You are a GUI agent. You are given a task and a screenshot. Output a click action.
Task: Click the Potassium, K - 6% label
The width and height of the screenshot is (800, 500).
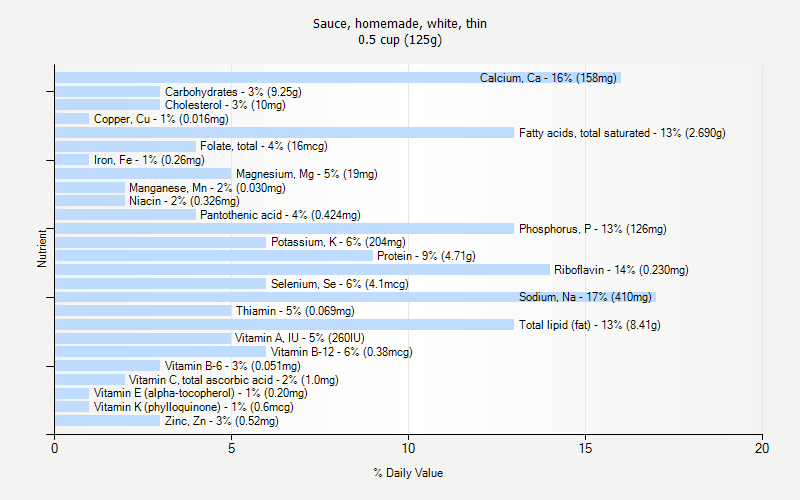(338, 242)
